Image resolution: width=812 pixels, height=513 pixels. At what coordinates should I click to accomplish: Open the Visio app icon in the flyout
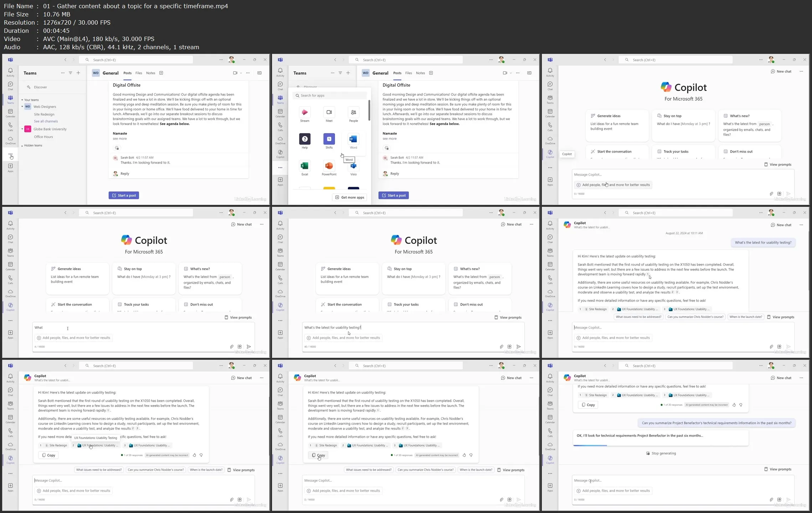pyautogui.click(x=353, y=166)
